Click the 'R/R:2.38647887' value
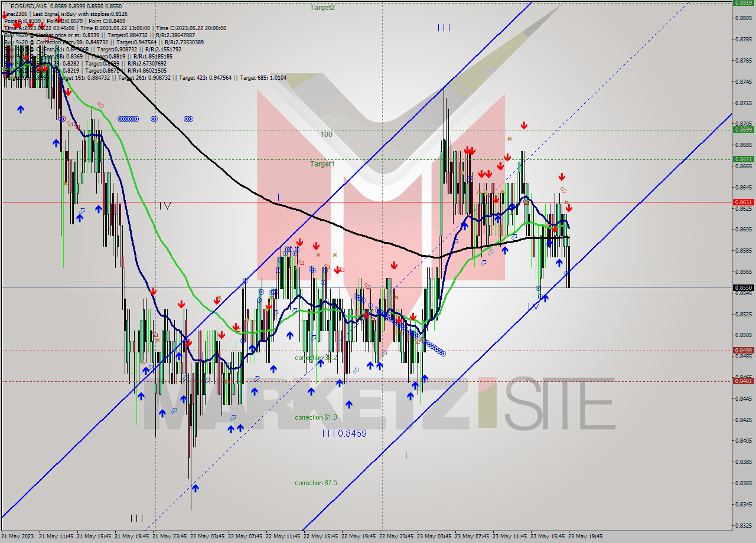756x543 pixels. click(175, 35)
